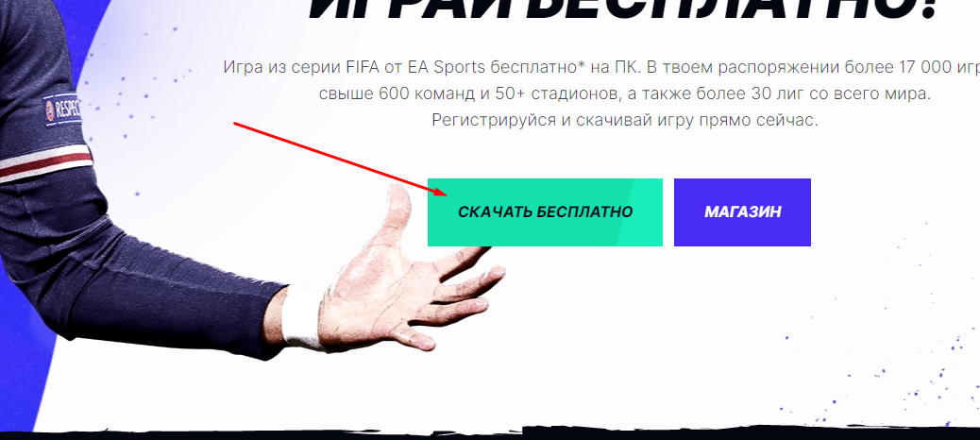Click the black torn strip at page bottom

[x=490, y=433]
